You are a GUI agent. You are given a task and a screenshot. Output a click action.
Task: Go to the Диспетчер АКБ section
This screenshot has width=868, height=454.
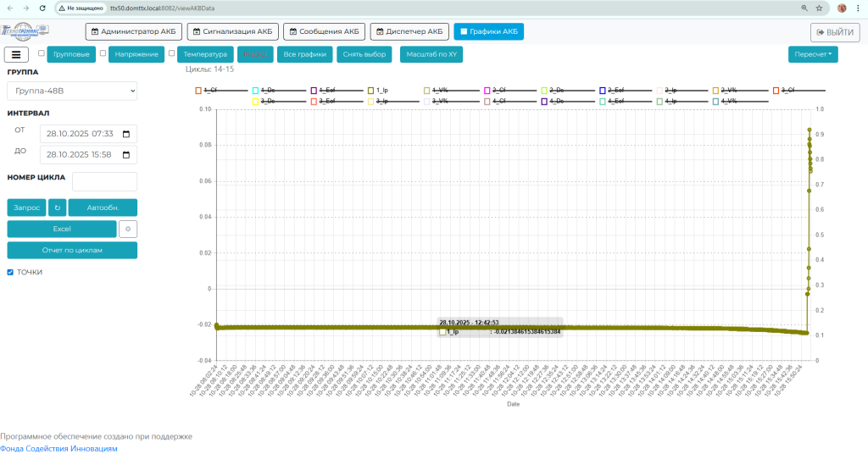(409, 31)
